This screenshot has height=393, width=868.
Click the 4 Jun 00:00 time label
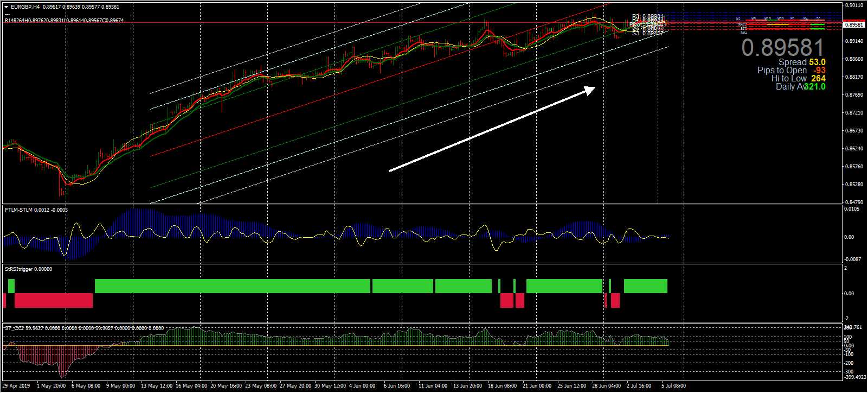point(362,386)
